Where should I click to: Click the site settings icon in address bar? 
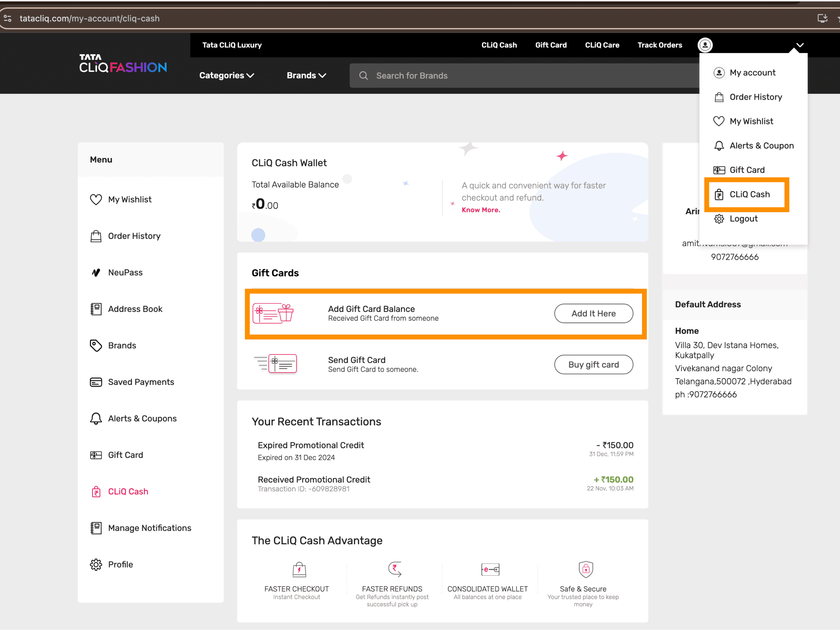[8, 18]
